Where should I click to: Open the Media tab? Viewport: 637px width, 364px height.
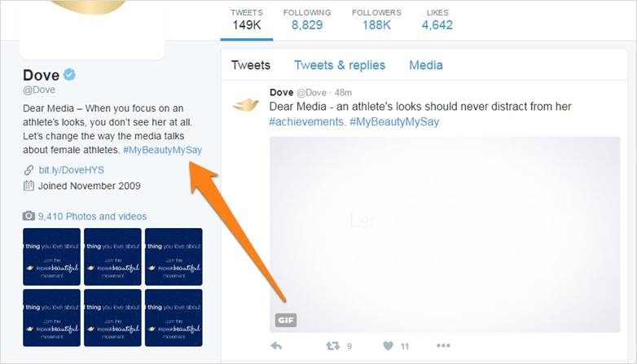(426, 65)
